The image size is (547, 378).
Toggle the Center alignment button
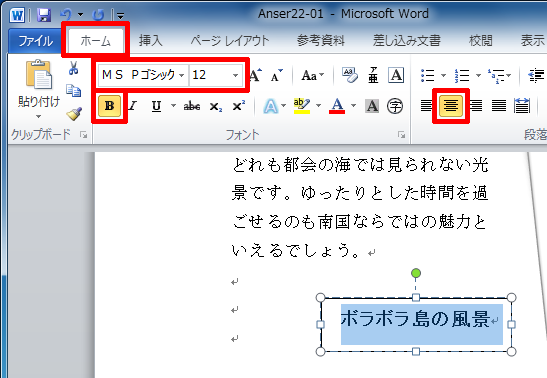point(451,105)
